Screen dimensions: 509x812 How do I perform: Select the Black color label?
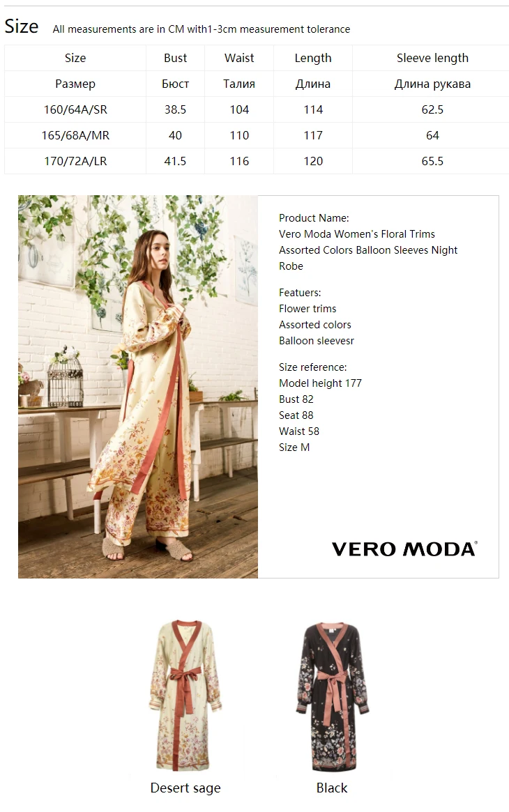(332, 788)
